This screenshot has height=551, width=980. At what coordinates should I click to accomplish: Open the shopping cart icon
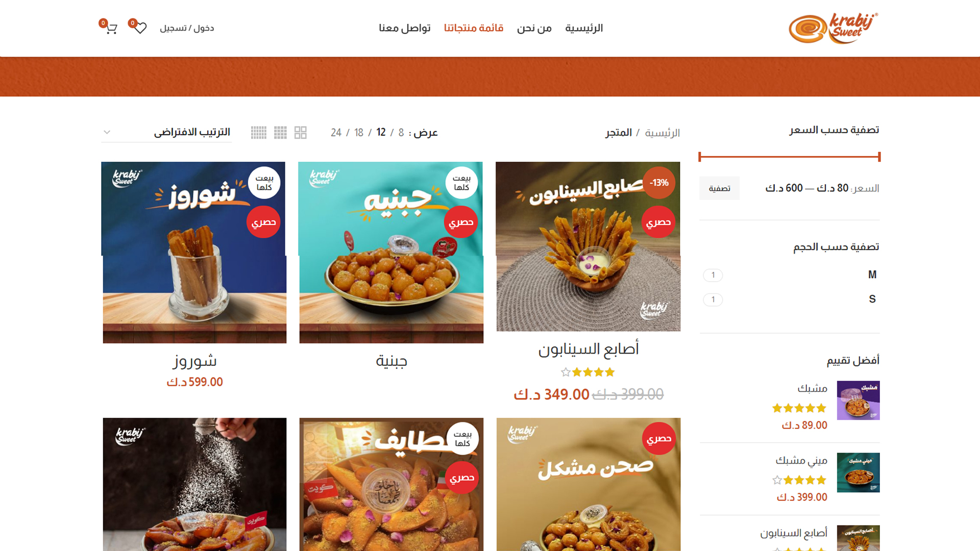coord(111,29)
